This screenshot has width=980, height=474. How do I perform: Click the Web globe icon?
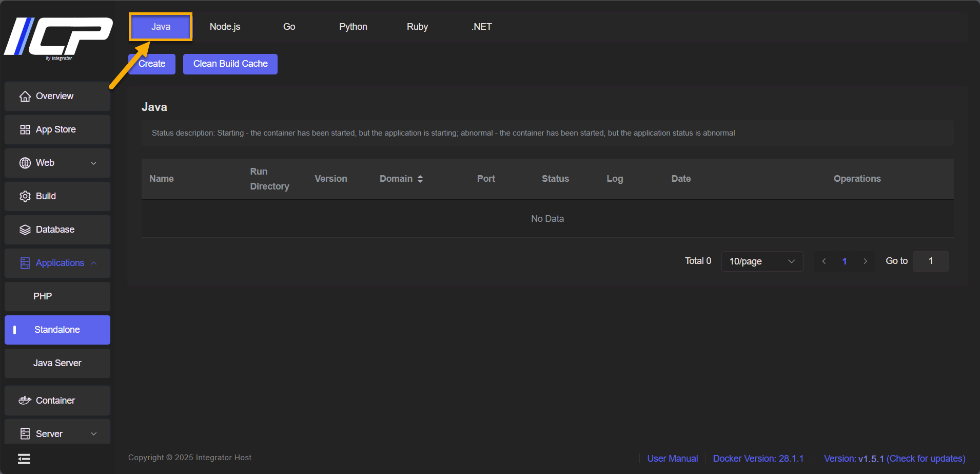(x=25, y=163)
